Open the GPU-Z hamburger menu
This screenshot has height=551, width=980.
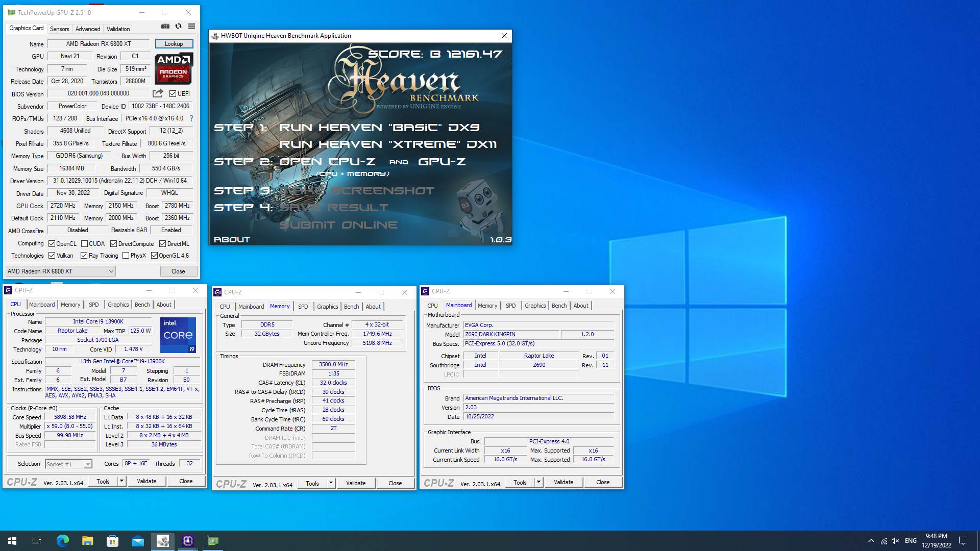coord(191,26)
